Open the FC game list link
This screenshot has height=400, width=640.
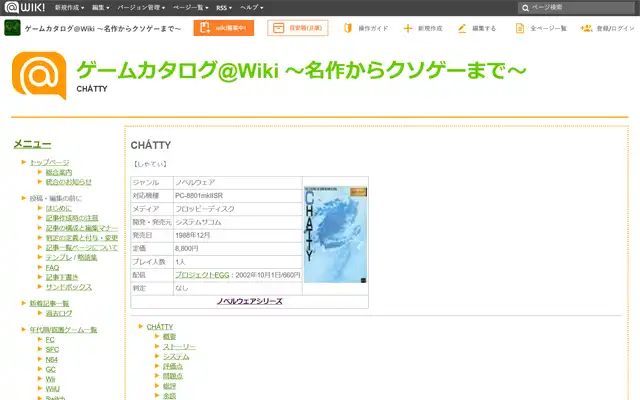[x=50, y=340]
